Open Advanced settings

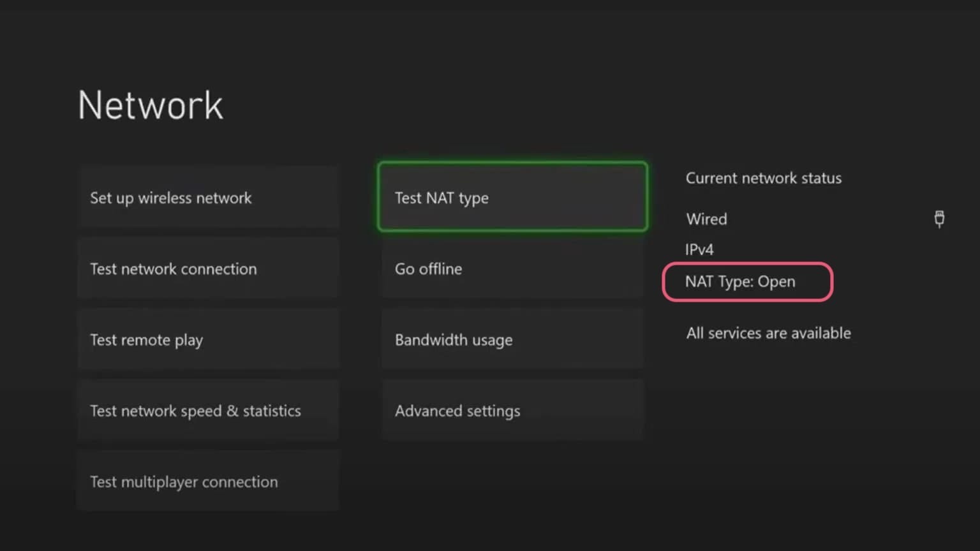pyautogui.click(x=512, y=411)
